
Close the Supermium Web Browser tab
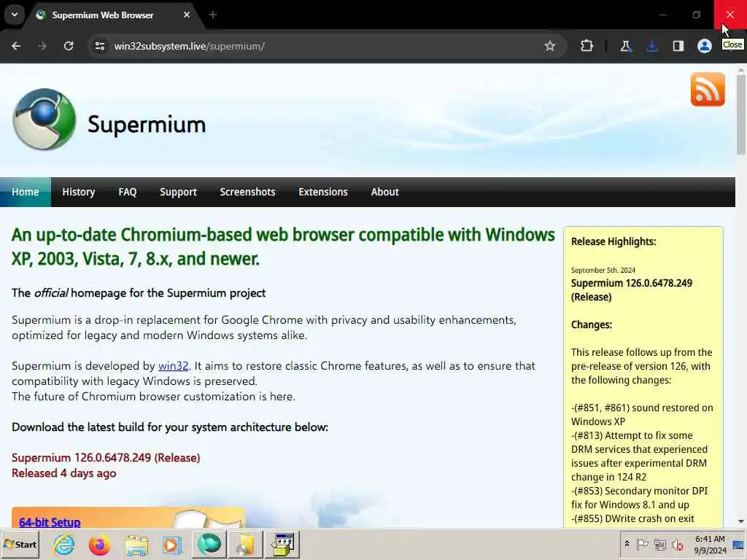point(187,15)
